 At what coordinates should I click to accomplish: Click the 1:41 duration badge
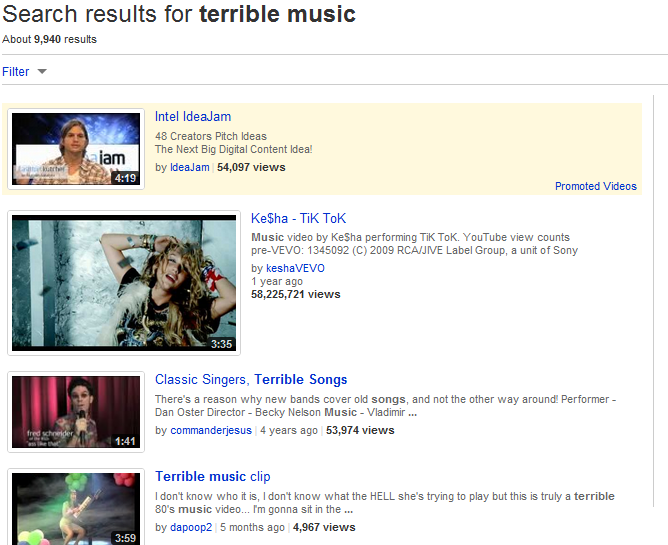[125, 441]
